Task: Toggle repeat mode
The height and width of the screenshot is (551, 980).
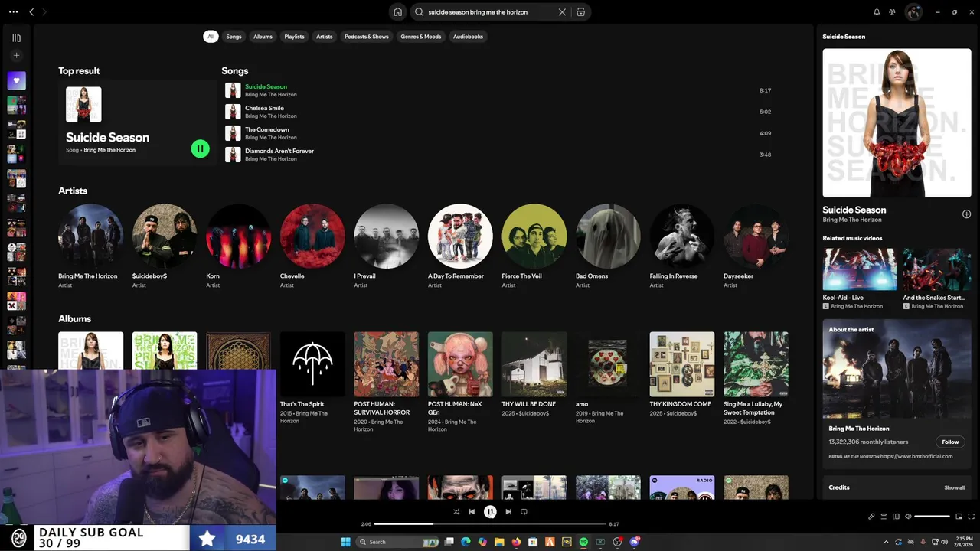Action: pos(524,512)
